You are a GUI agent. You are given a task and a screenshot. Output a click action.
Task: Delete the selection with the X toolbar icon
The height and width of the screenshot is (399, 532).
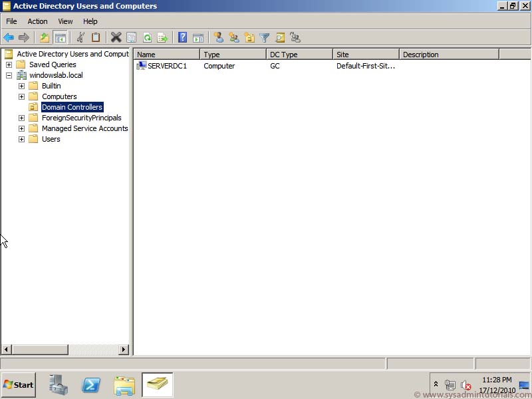pyautogui.click(x=114, y=37)
